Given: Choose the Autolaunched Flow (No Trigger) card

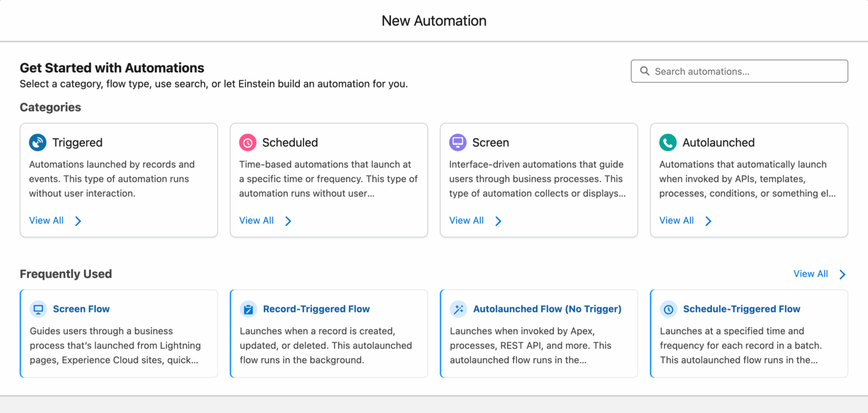Looking at the screenshot, I should [539, 333].
